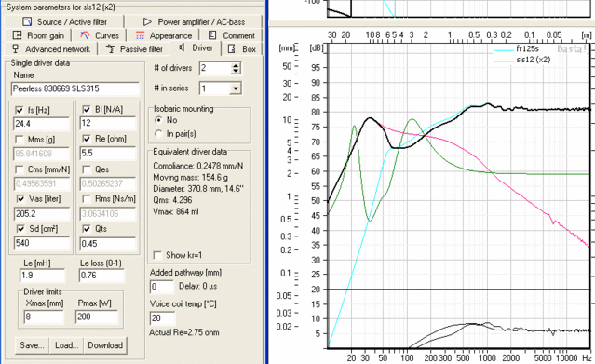Toggle the Qts checkbox

click(87, 228)
